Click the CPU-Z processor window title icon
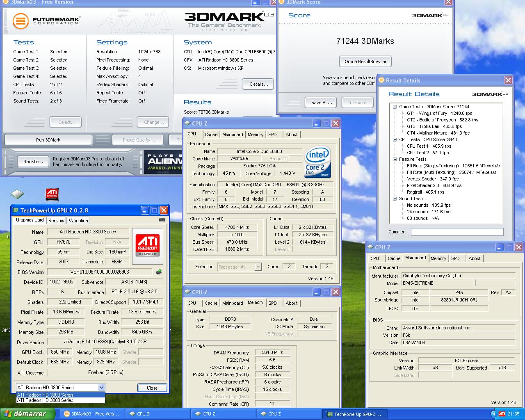 [x=188, y=123]
